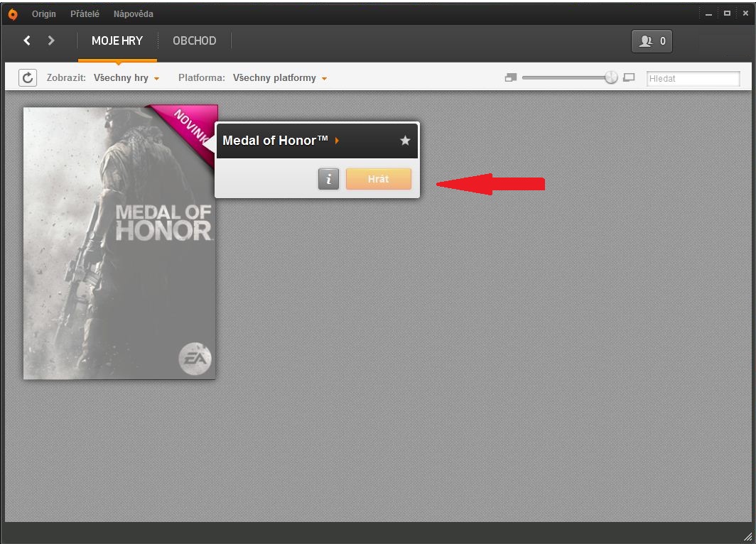The width and height of the screenshot is (756, 544).
Task: Mark Medal of Honor as favorite star
Action: pyautogui.click(x=405, y=140)
